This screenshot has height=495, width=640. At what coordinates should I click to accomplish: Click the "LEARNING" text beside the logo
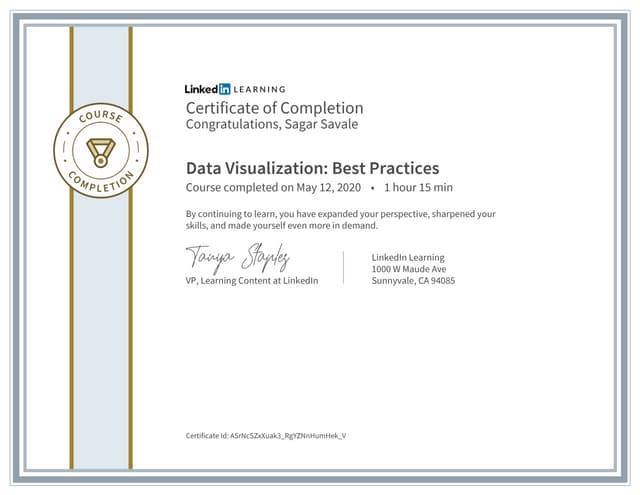260,89
